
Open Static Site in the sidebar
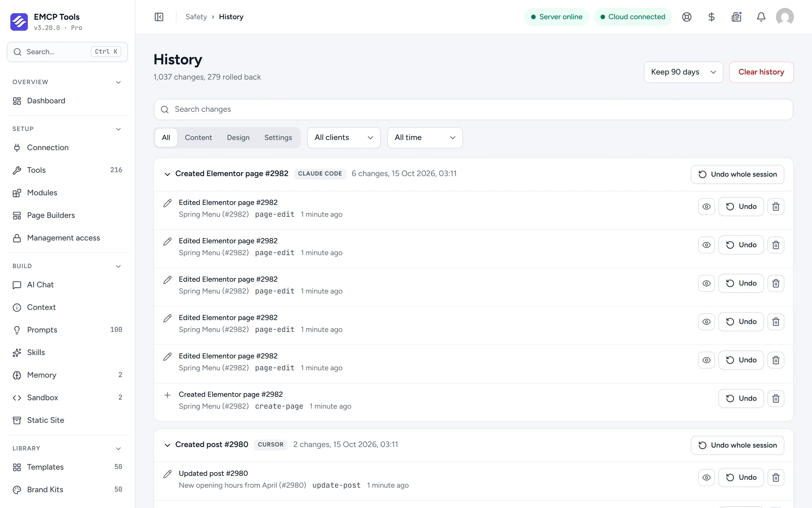67,420
